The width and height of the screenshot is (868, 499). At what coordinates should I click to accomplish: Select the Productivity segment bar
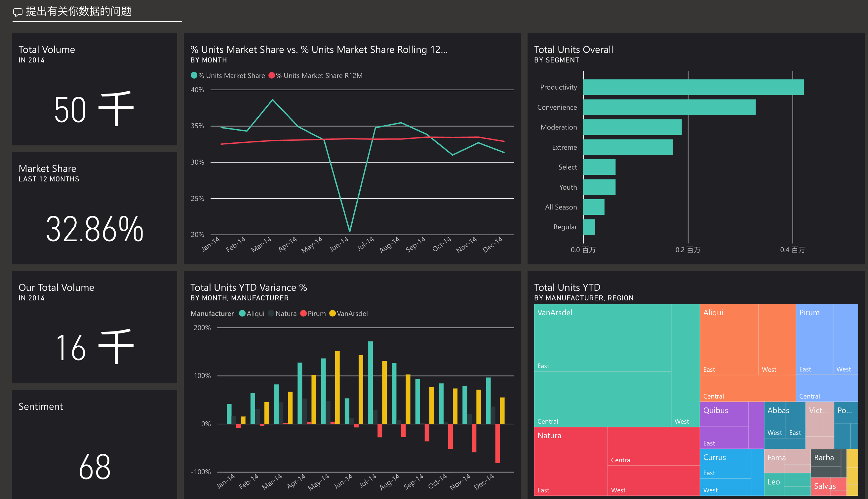coord(693,87)
